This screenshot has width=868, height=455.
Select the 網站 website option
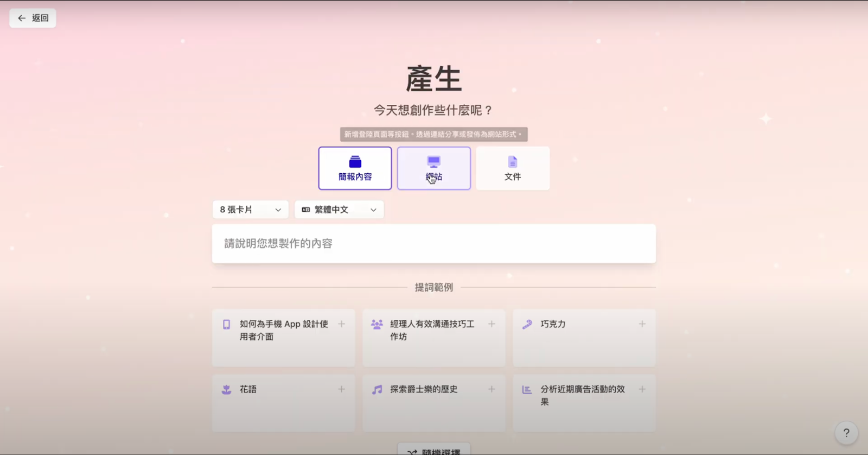[x=434, y=168]
